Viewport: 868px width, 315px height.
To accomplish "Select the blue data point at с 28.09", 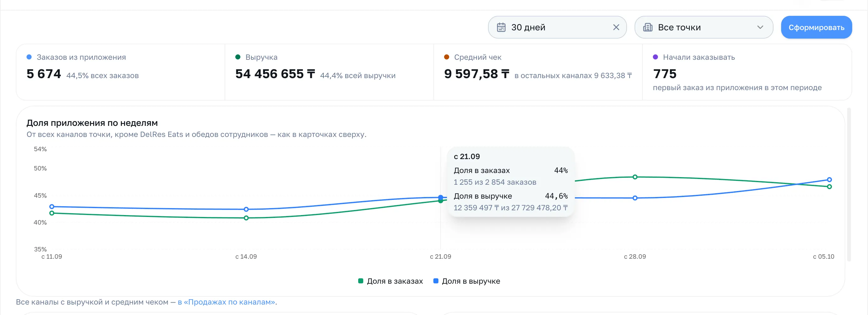I will point(635,198).
